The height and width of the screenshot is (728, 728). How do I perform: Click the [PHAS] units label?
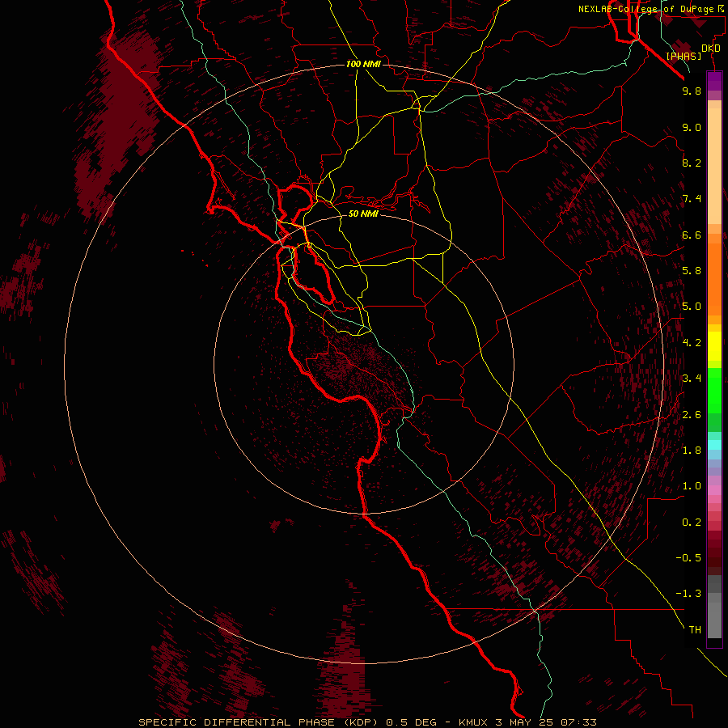click(684, 56)
